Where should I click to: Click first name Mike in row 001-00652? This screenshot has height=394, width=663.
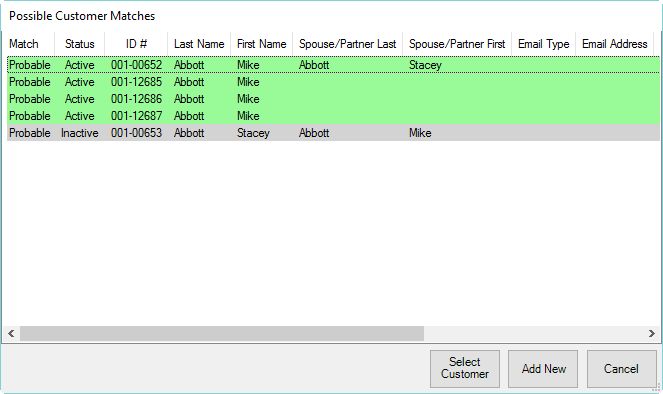click(248, 65)
